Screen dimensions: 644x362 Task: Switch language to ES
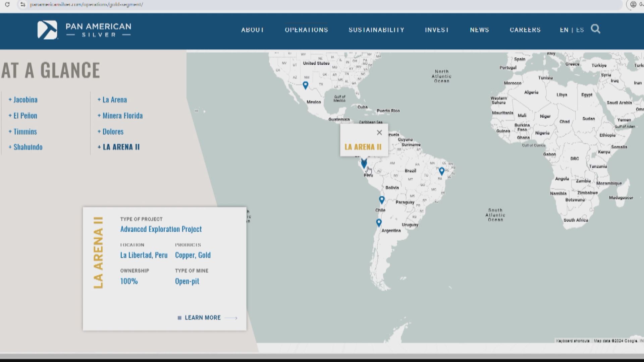pyautogui.click(x=580, y=30)
